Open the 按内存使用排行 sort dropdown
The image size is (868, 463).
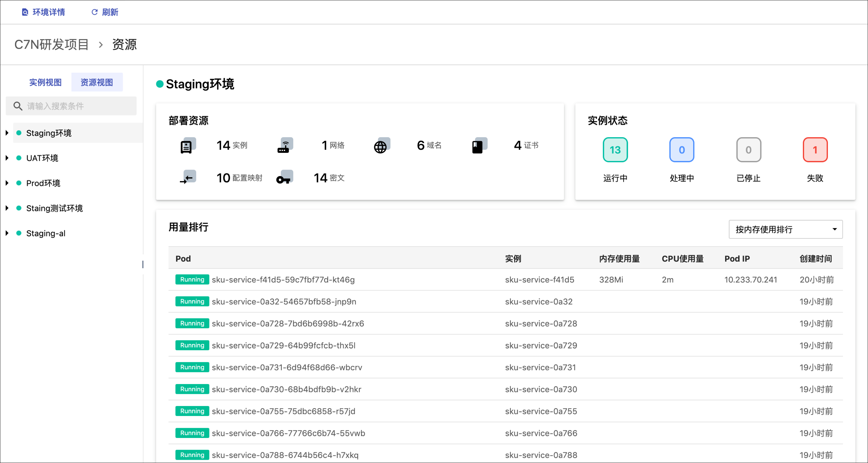pyautogui.click(x=785, y=229)
